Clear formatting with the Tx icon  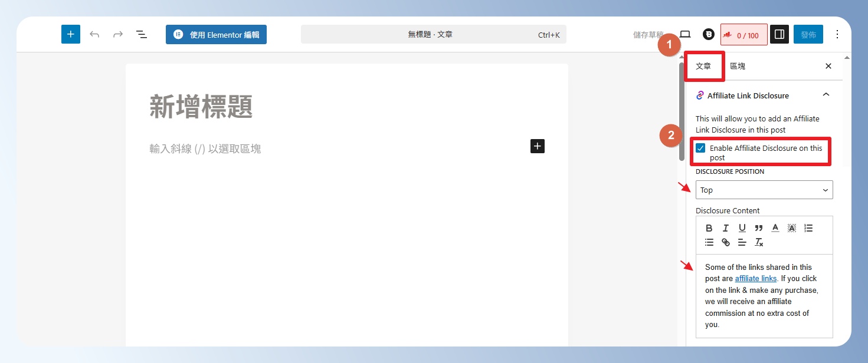pos(759,242)
